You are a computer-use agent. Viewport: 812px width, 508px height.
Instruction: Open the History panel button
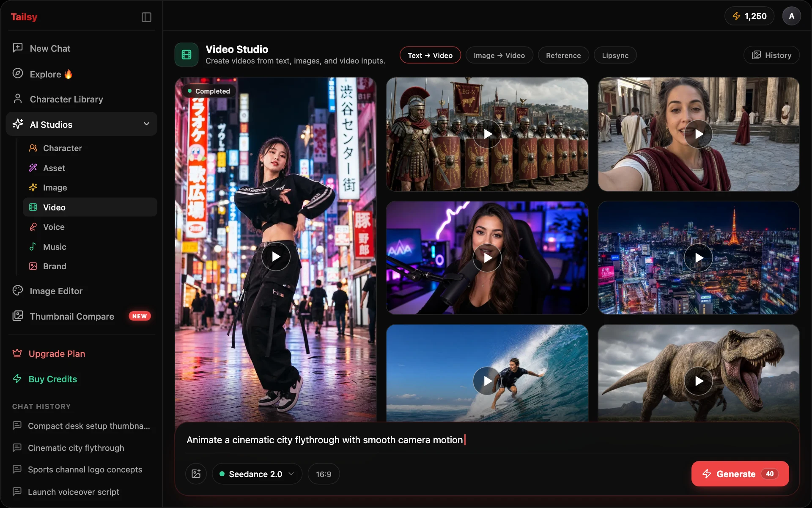pos(771,55)
